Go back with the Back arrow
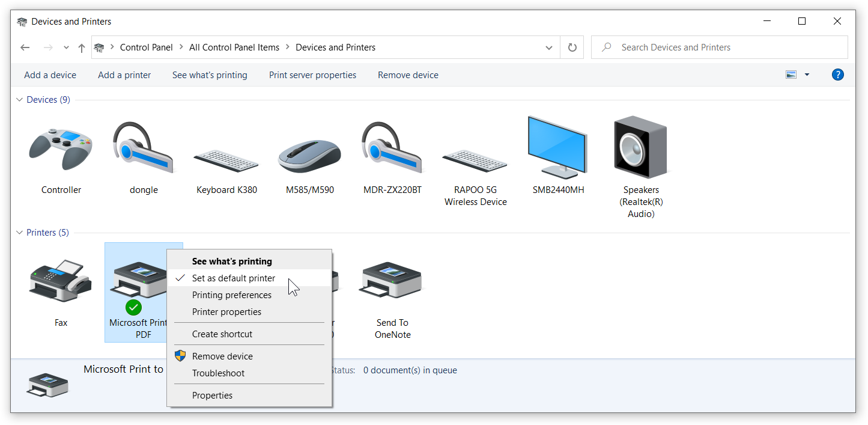Image resolution: width=868 pixels, height=425 pixels. 25,47
